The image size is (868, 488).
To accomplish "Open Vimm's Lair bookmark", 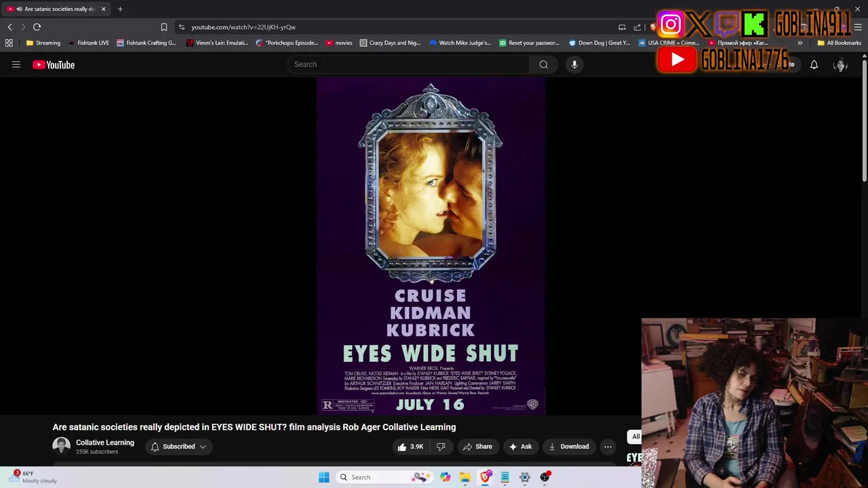I will 217,43.
